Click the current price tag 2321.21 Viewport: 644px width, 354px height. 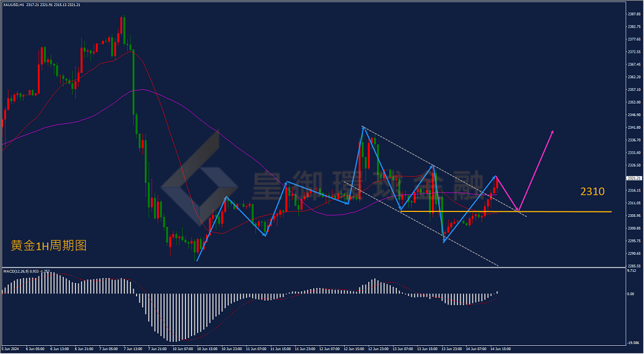pos(633,178)
